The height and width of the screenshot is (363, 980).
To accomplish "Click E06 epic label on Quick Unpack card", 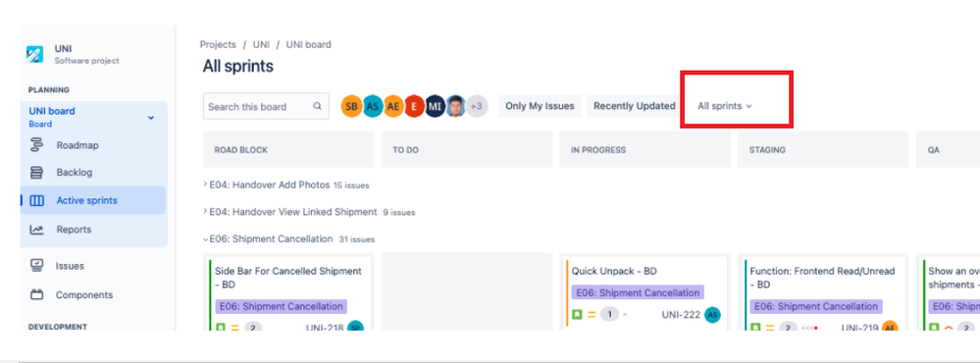I will tap(638, 292).
